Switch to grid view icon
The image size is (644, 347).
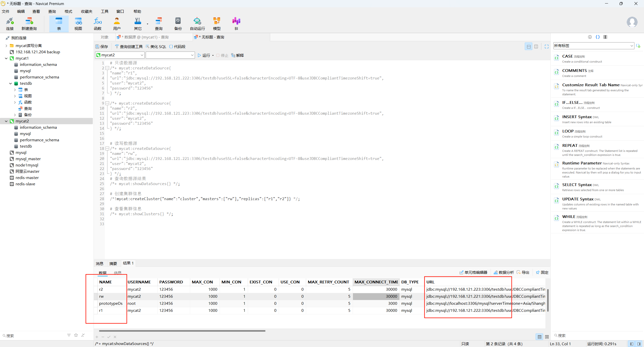click(x=539, y=337)
